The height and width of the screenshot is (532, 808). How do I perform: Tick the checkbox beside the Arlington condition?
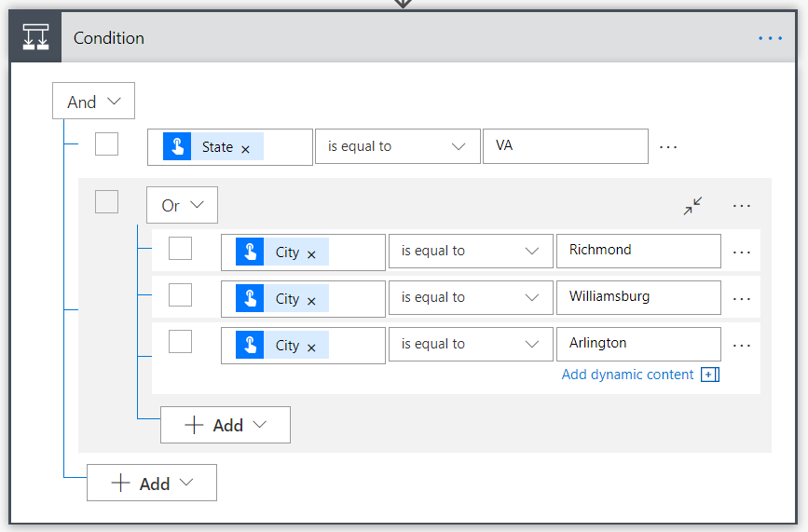180,341
